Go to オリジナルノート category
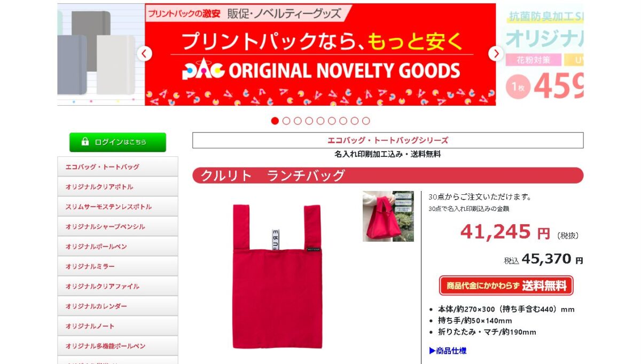Image resolution: width=641 pixels, height=364 pixels. [x=118, y=326]
